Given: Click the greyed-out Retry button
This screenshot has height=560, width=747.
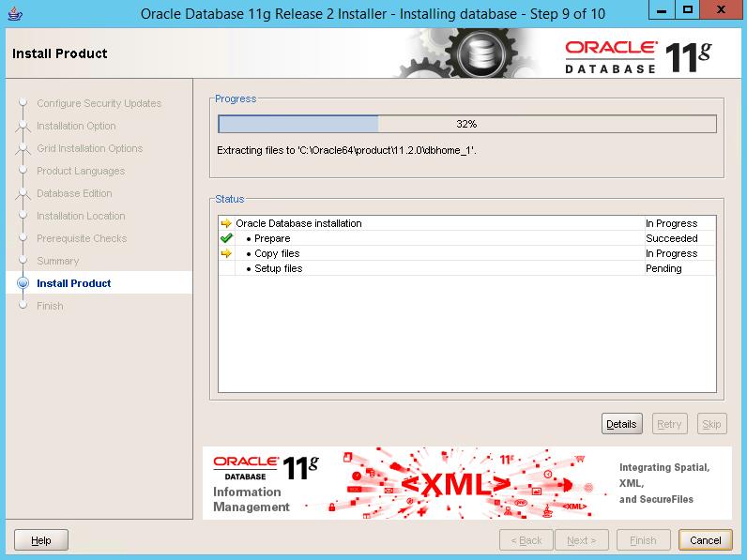Looking at the screenshot, I should point(669,424).
